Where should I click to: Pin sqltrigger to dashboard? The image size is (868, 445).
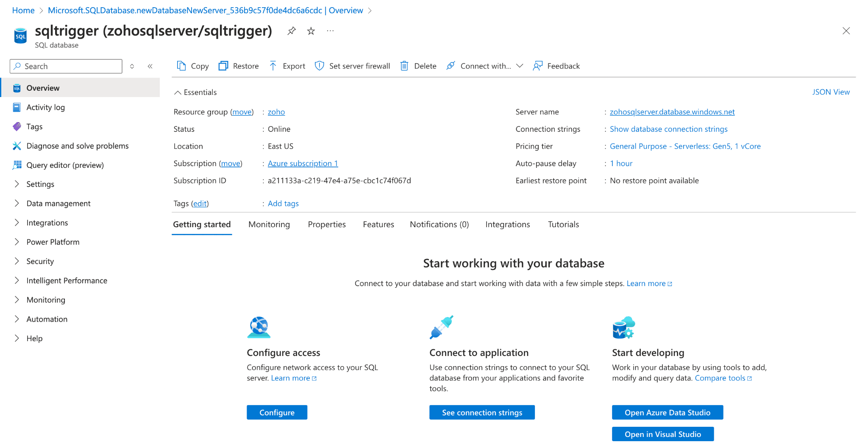[x=291, y=31]
